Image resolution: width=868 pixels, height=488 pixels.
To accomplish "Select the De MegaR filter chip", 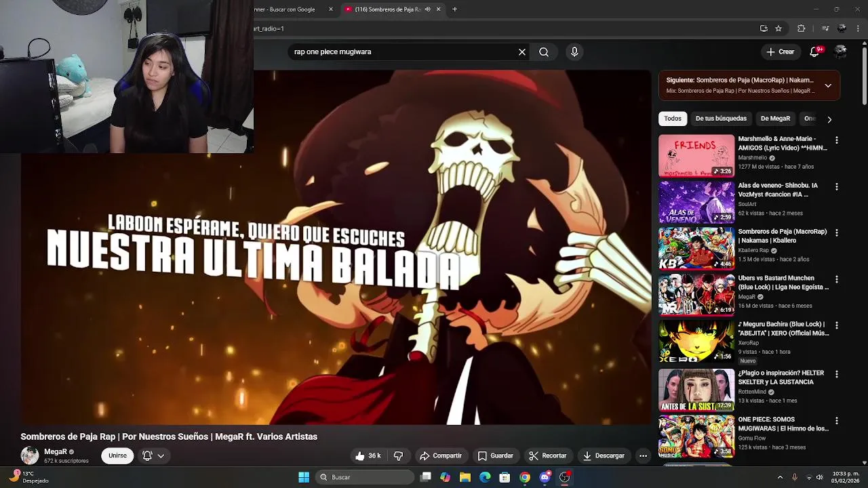I will pos(775,119).
